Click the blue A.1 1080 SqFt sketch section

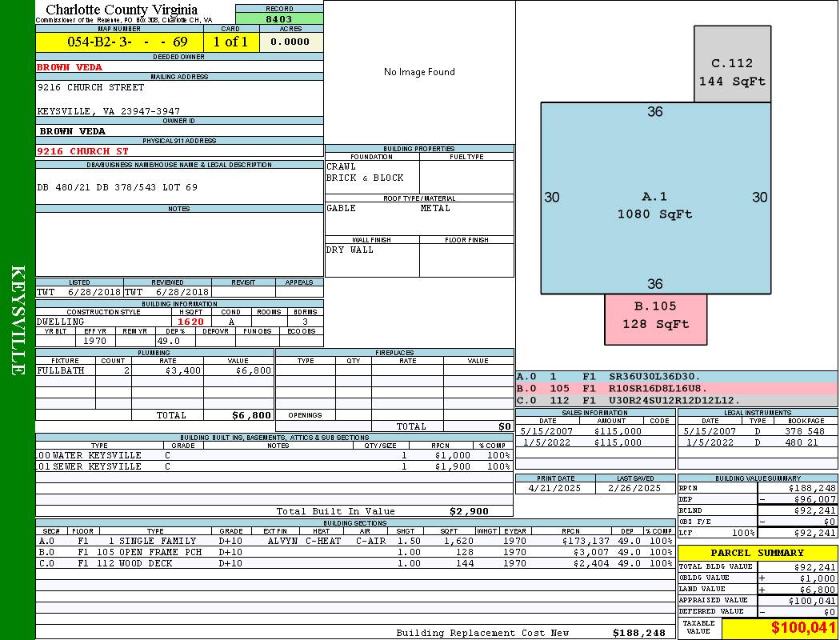click(x=655, y=198)
